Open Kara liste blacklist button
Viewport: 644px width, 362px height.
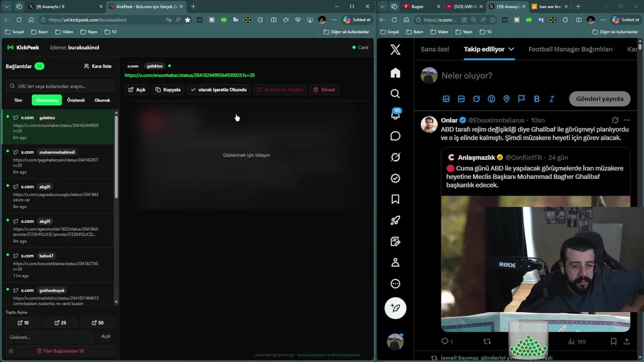98,66
